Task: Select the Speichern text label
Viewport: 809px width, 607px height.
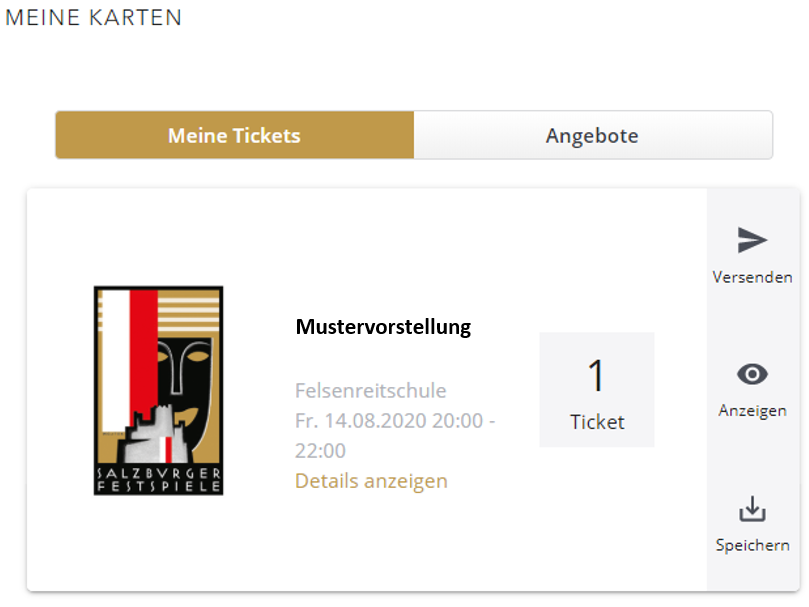Action: pos(752,546)
